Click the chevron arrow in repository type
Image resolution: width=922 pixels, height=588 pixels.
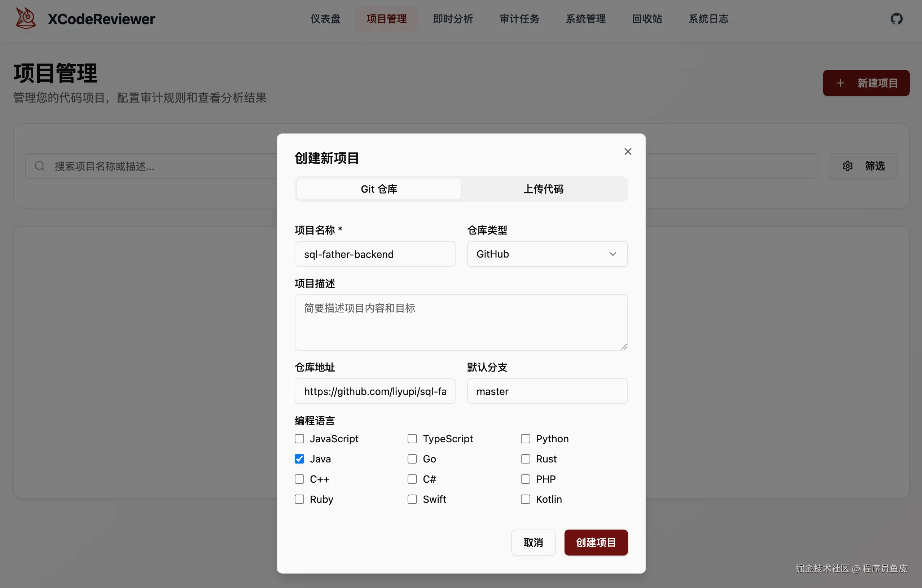(613, 254)
